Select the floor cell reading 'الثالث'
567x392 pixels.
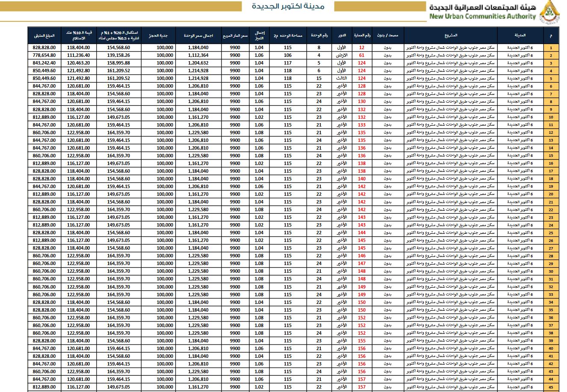click(x=342, y=79)
